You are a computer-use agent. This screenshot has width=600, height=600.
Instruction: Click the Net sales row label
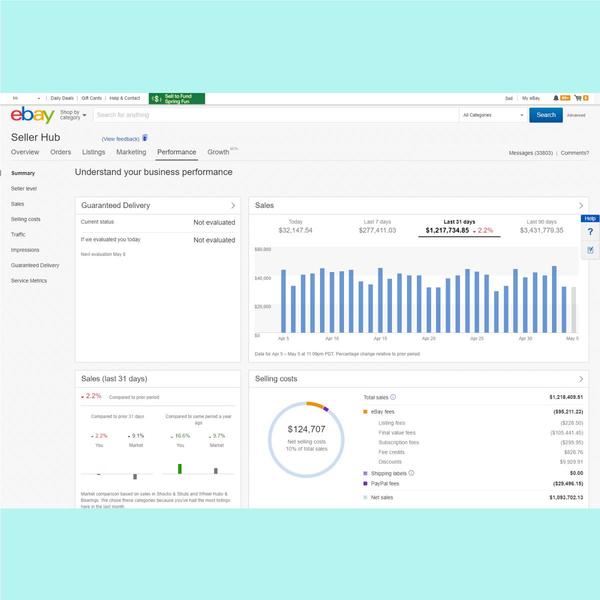pyautogui.click(x=382, y=497)
